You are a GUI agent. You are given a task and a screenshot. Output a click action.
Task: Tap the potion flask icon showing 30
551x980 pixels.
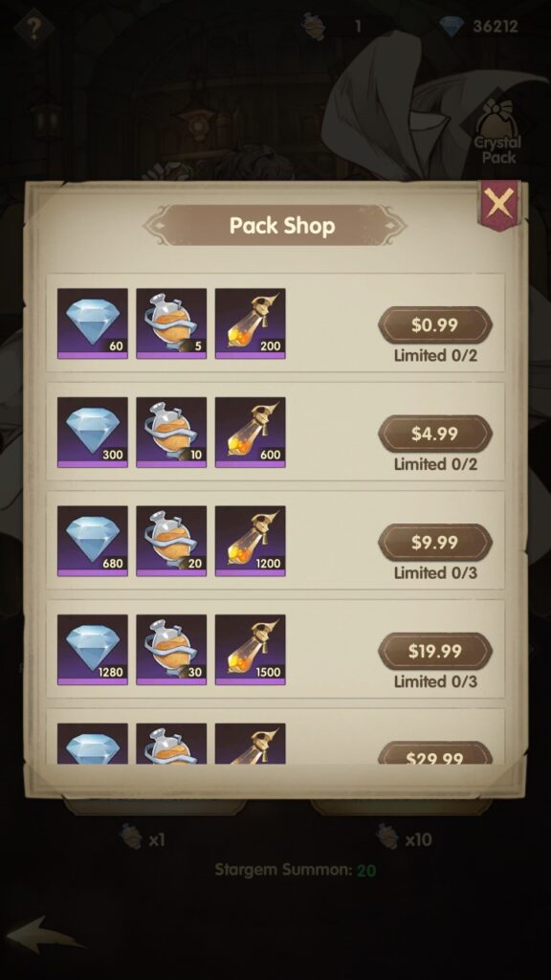[171, 650]
